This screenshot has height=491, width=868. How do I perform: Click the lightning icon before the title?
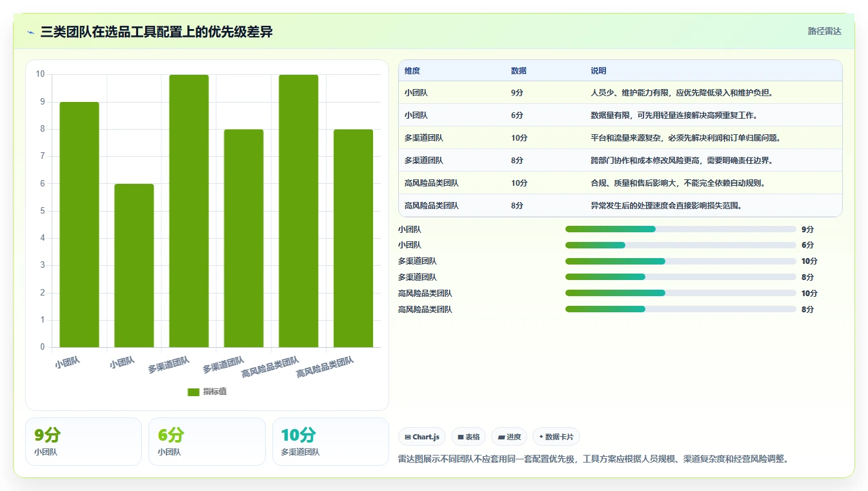click(31, 32)
